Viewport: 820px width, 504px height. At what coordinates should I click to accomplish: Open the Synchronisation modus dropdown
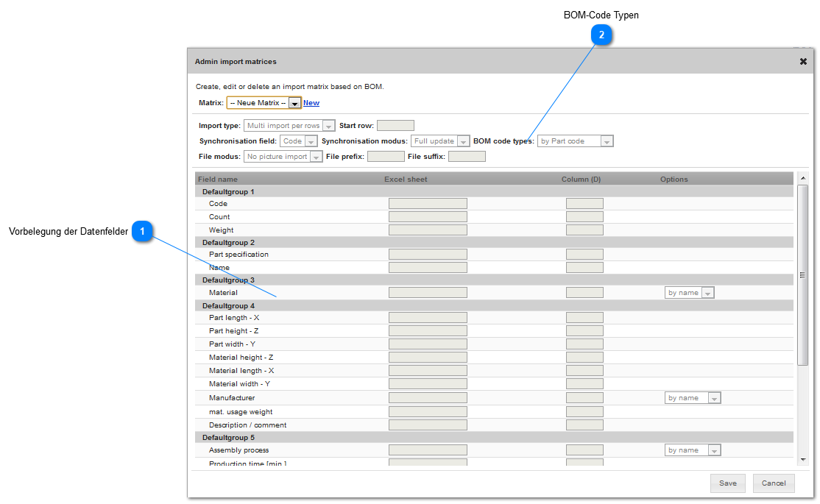[439, 141]
